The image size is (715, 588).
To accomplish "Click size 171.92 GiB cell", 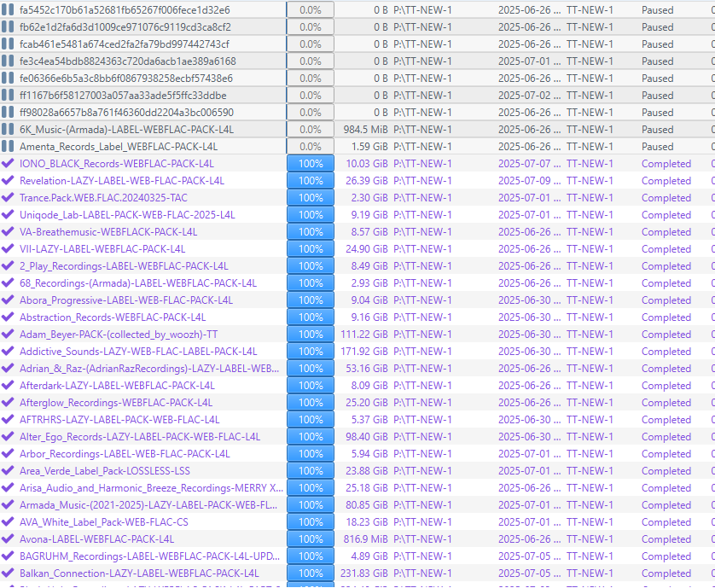I will tap(364, 352).
